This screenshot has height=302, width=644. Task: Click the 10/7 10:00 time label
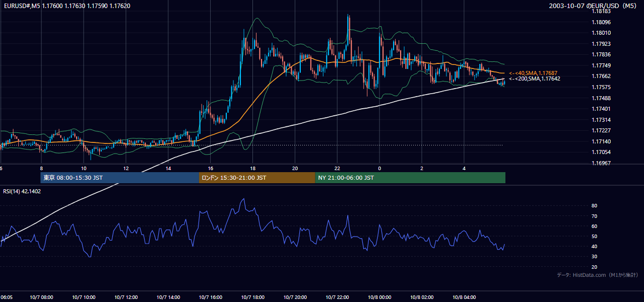click(84, 297)
